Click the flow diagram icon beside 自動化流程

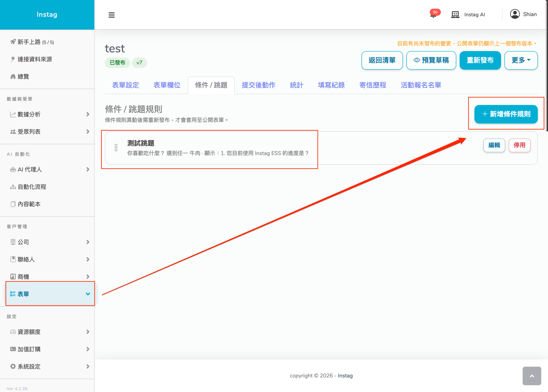click(13, 187)
